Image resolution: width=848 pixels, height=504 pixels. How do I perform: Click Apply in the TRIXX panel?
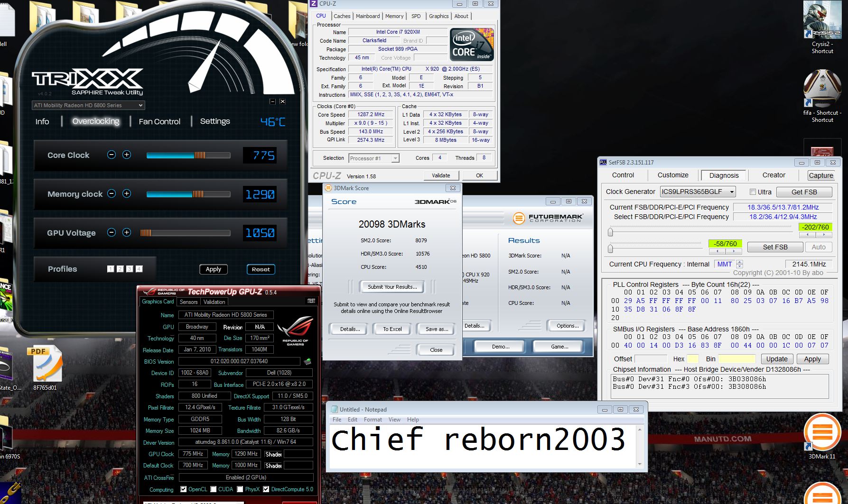pyautogui.click(x=214, y=269)
